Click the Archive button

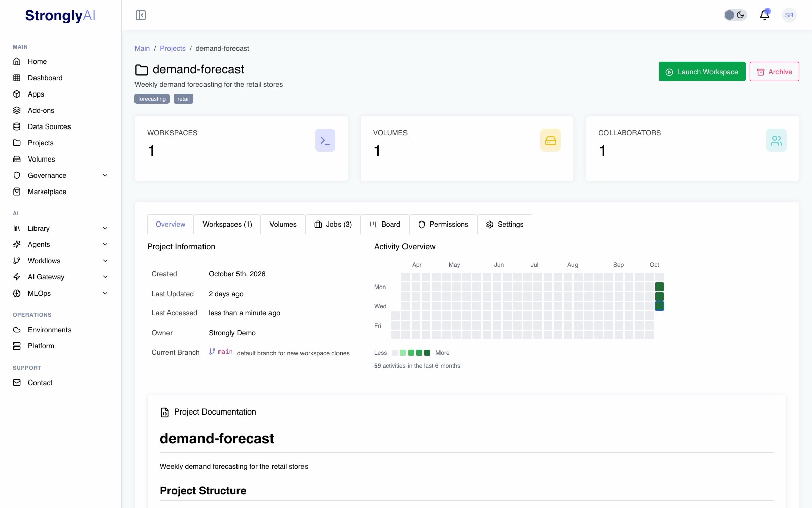[x=774, y=72]
